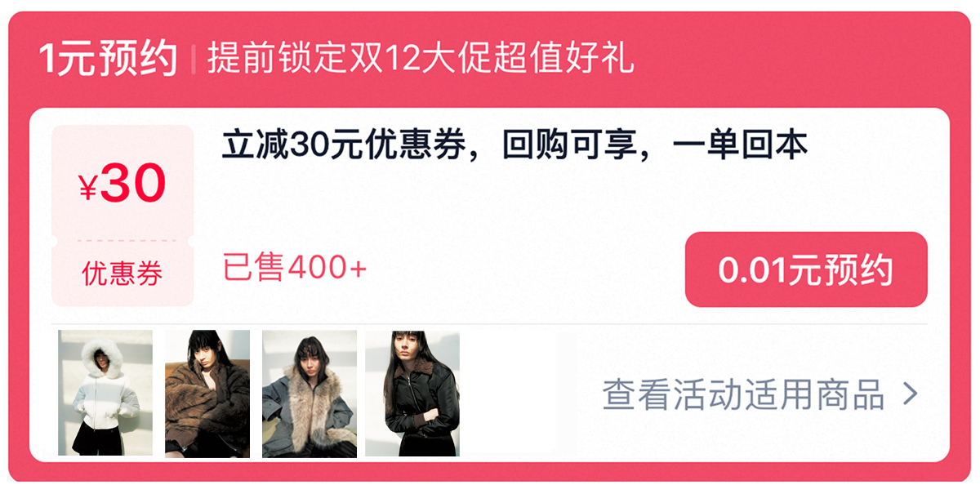Tap 提前锁定双12大促超值好礼 subtitle
The image size is (980, 494).
[421, 60]
